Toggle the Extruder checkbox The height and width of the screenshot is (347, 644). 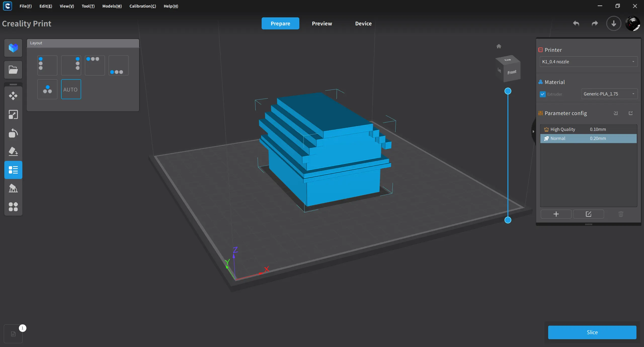coord(543,94)
